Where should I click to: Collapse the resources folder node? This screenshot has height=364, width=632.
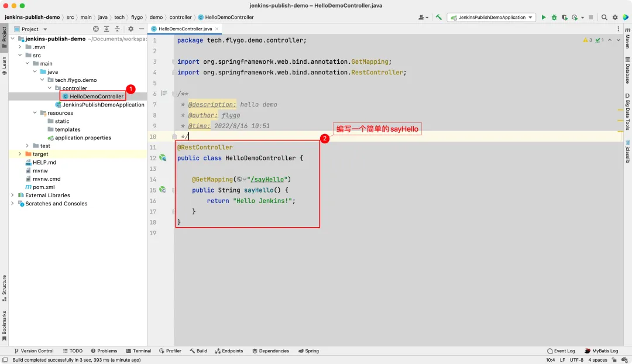pos(35,113)
